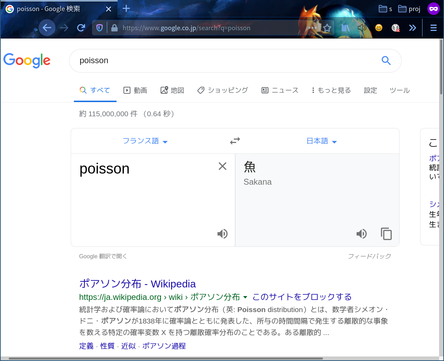Click このサイトをブロックする link
Viewport: 444px width, 361px height.
click(302, 297)
